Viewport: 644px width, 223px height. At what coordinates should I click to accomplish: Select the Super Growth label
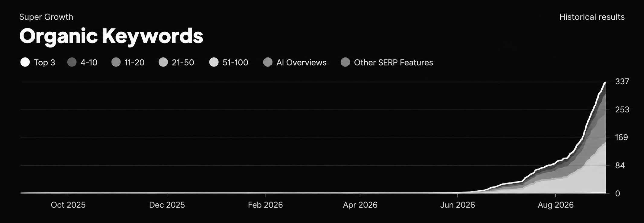pyautogui.click(x=46, y=17)
